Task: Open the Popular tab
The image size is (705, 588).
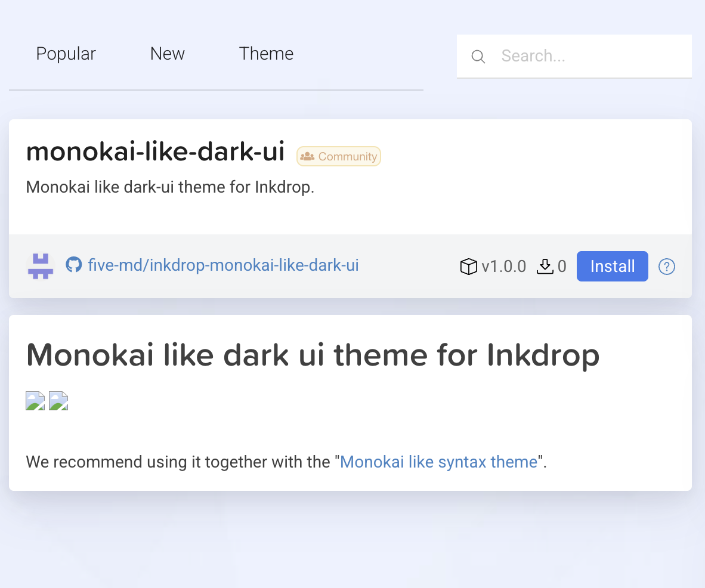Action: point(66,54)
